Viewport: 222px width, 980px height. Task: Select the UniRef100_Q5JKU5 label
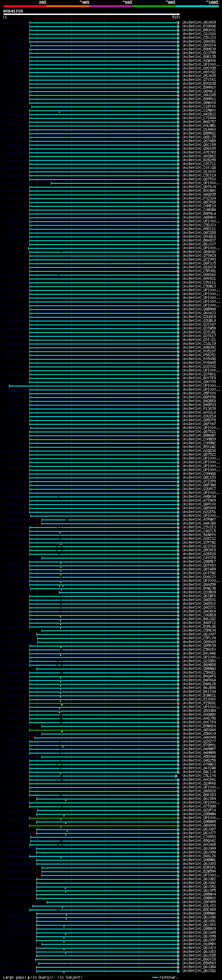coord(199,76)
